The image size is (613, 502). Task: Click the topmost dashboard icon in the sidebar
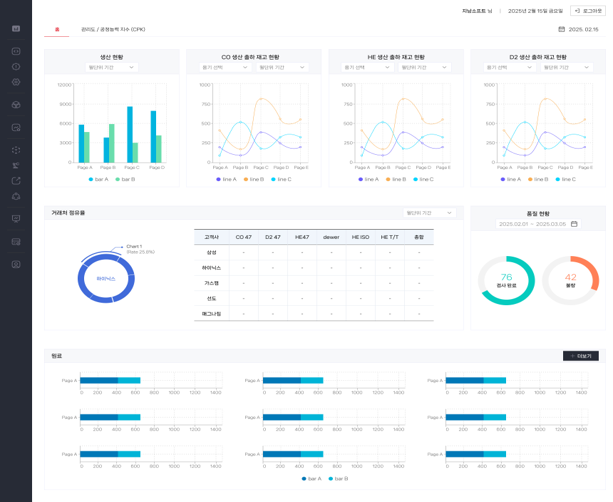pyautogui.click(x=16, y=29)
